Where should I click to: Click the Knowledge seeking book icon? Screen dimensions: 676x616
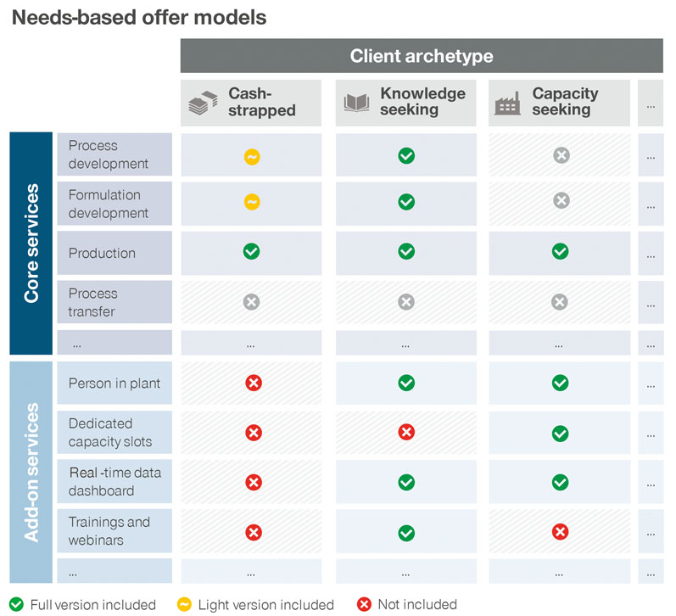click(356, 104)
